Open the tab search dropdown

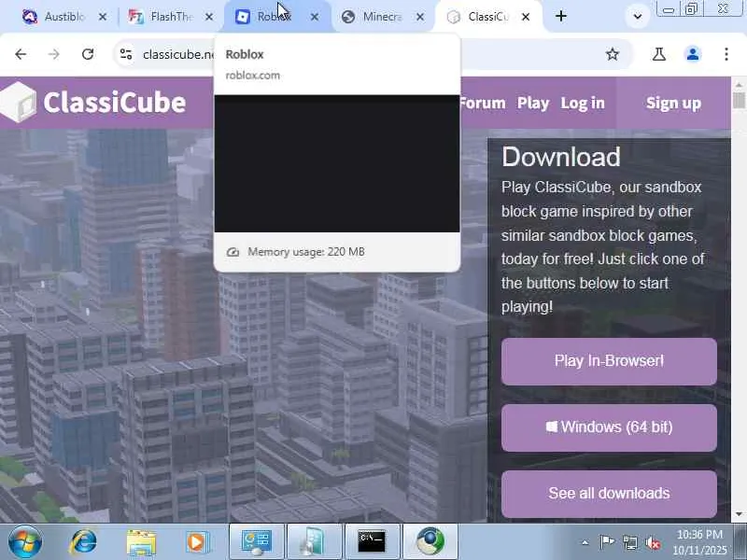click(638, 16)
